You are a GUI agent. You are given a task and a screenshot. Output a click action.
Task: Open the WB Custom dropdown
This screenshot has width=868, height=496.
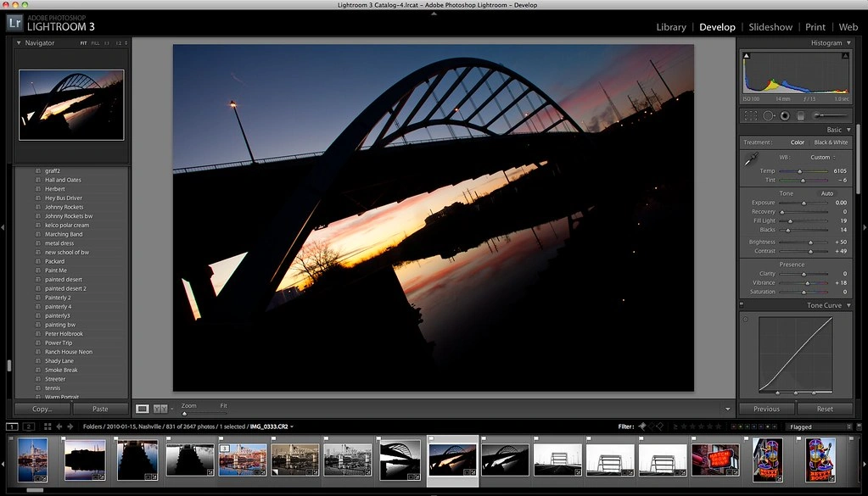(820, 156)
